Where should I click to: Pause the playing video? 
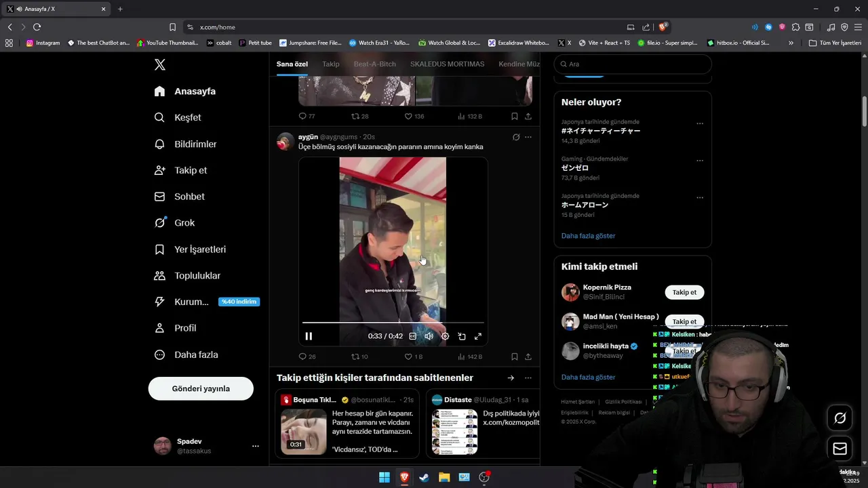tap(309, 336)
